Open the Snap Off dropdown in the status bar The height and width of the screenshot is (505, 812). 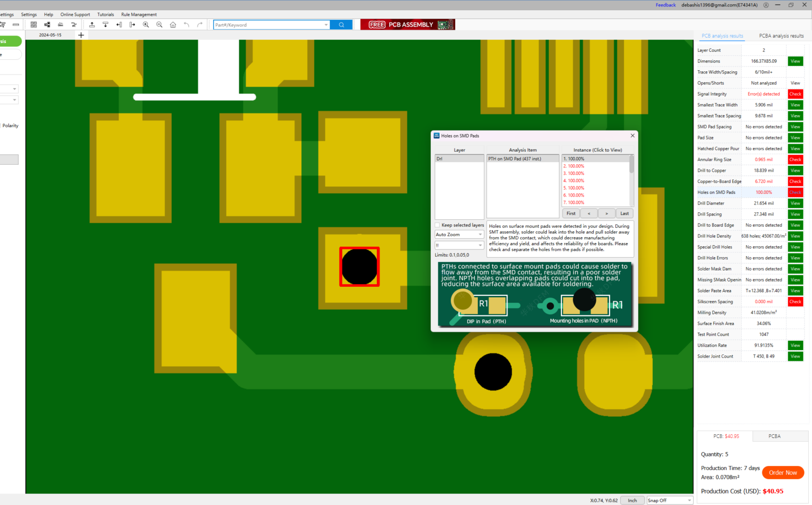(x=669, y=500)
